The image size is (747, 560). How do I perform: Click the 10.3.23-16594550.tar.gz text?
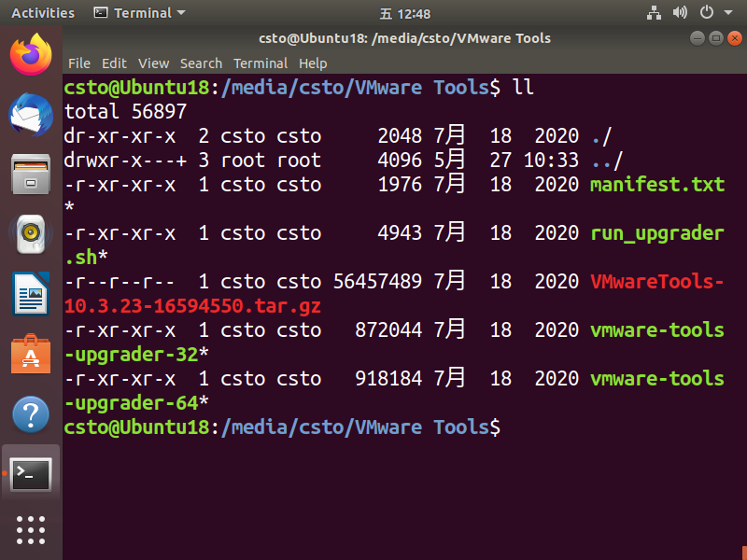tap(192, 306)
